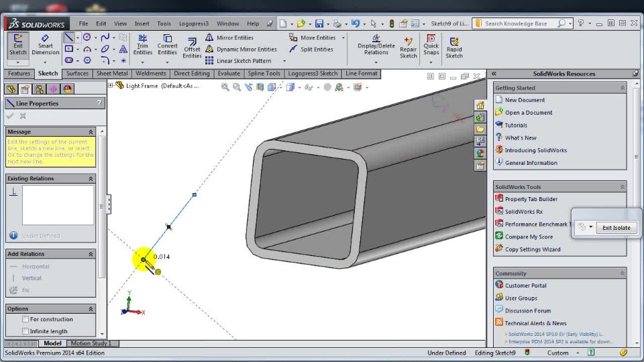Click the Mirror Entities tool
The height and width of the screenshot is (362, 644).
(x=234, y=38)
